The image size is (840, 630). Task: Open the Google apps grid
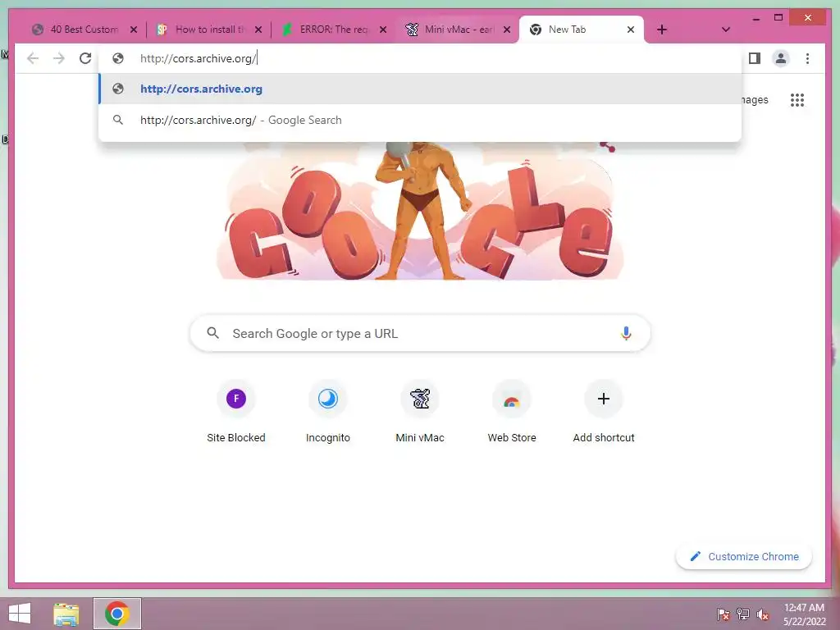pyautogui.click(x=797, y=100)
